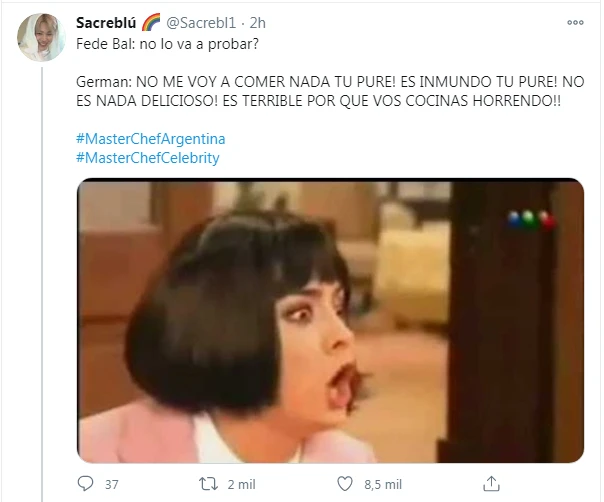The image size is (604, 502).
Task: Click the 8,5 mil likes count
Action: point(383,484)
